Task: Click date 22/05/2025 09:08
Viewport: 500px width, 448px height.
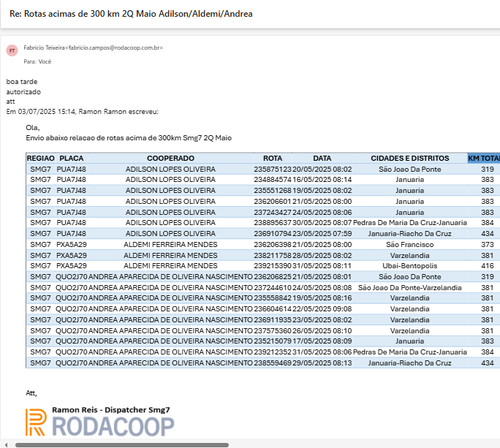Action: (x=322, y=309)
